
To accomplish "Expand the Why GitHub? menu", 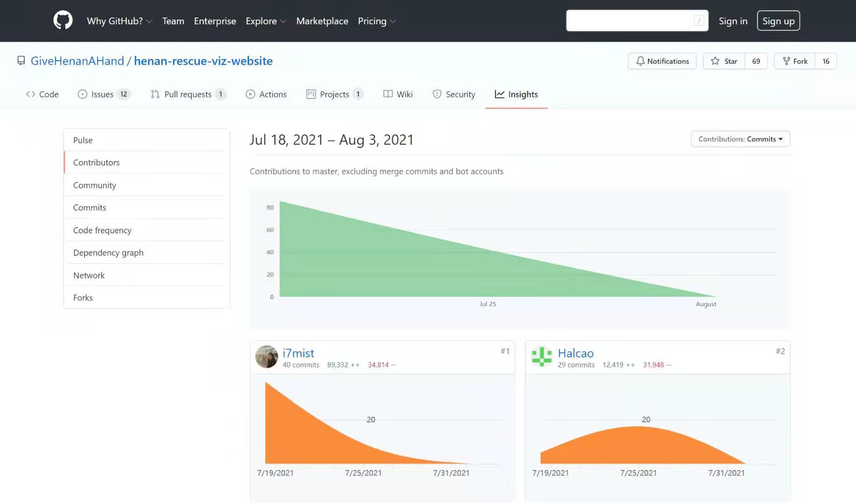I will 120,21.
